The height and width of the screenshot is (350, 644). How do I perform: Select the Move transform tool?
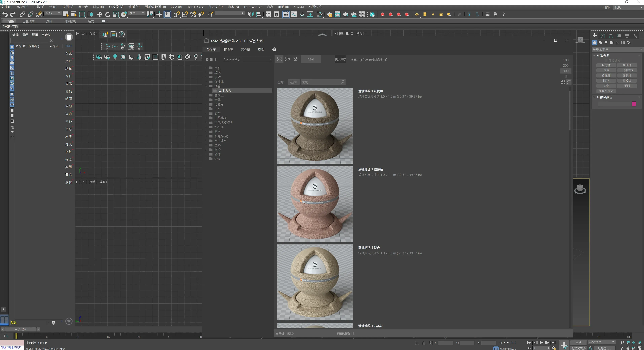[x=99, y=14]
